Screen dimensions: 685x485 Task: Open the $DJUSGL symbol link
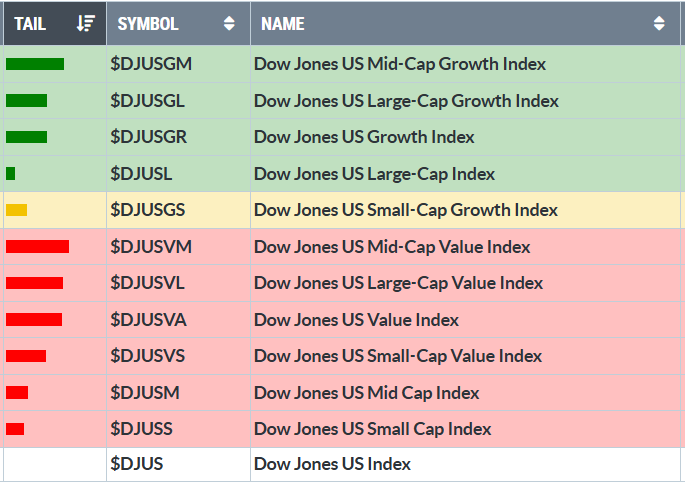point(147,101)
